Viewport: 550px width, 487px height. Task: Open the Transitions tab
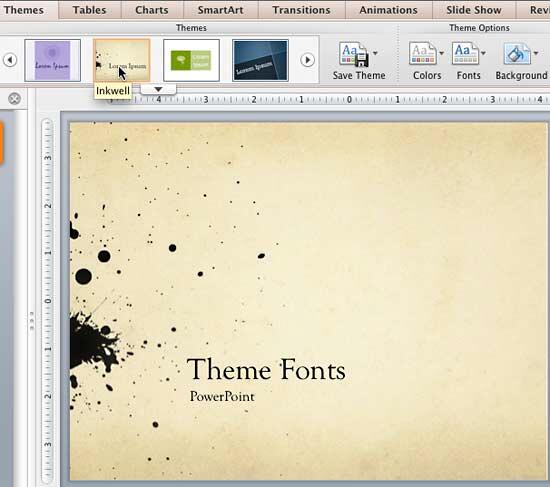[301, 10]
